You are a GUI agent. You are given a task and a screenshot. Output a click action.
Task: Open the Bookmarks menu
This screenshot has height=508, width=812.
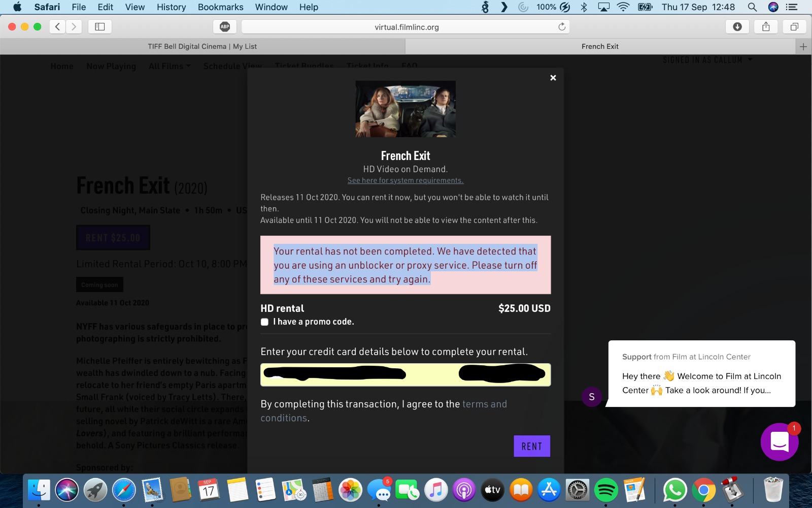[220, 7]
